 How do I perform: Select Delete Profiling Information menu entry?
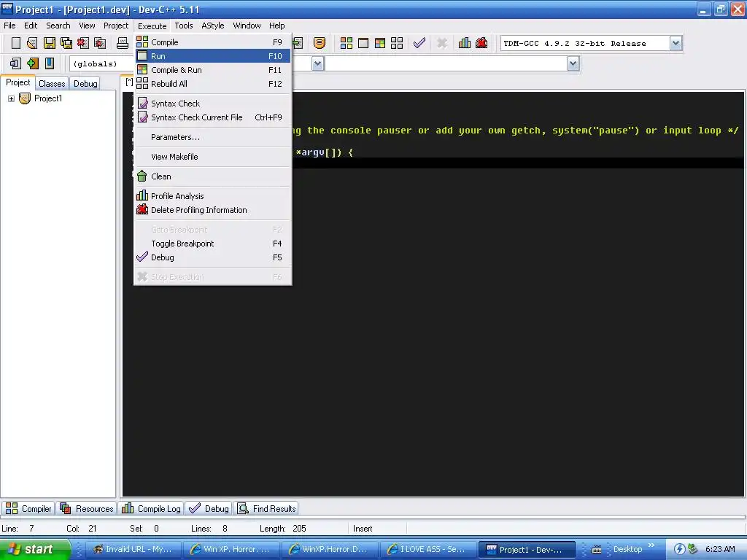pos(212,210)
